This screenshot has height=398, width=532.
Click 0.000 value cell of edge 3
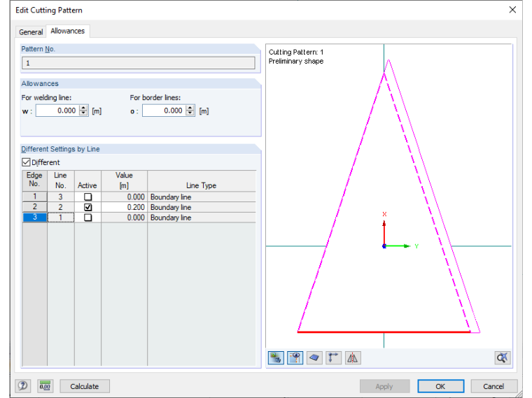(x=124, y=218)
